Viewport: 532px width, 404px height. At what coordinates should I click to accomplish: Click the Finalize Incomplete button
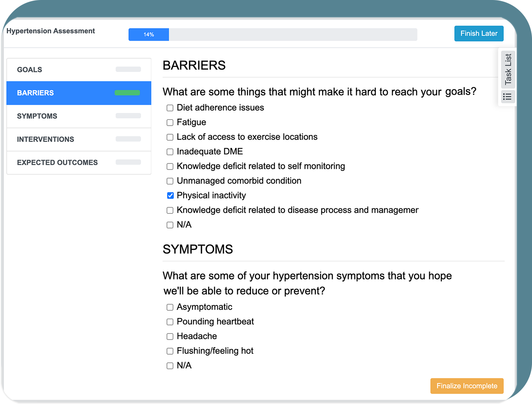[x=467, y=386]
